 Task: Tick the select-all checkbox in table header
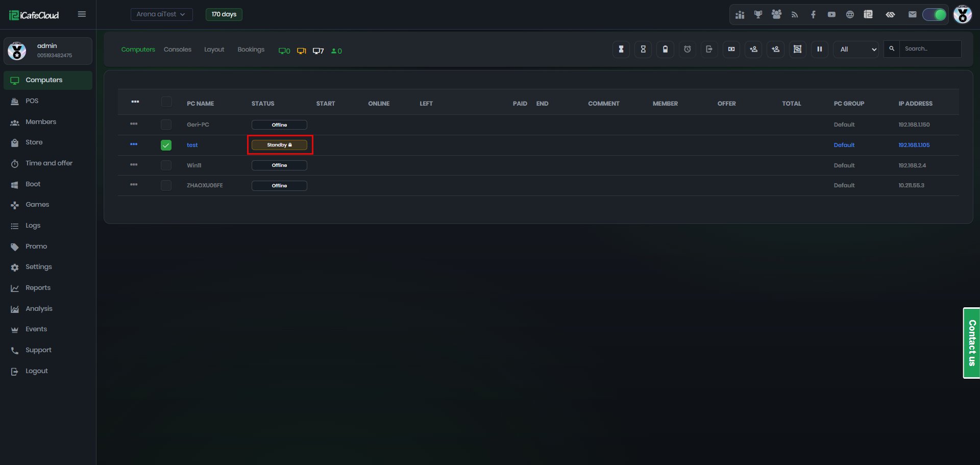166,102
